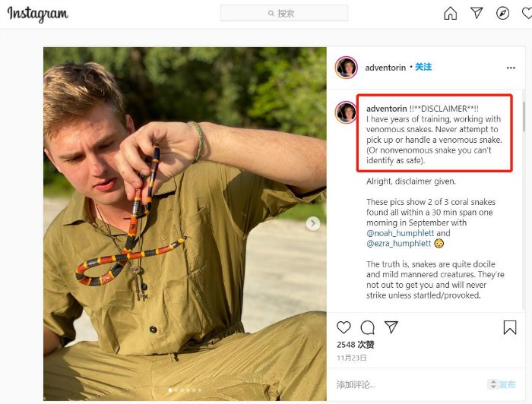Go to the Instagram home feed icon
The image size is (532, 404).
click(x=450, y=14)
